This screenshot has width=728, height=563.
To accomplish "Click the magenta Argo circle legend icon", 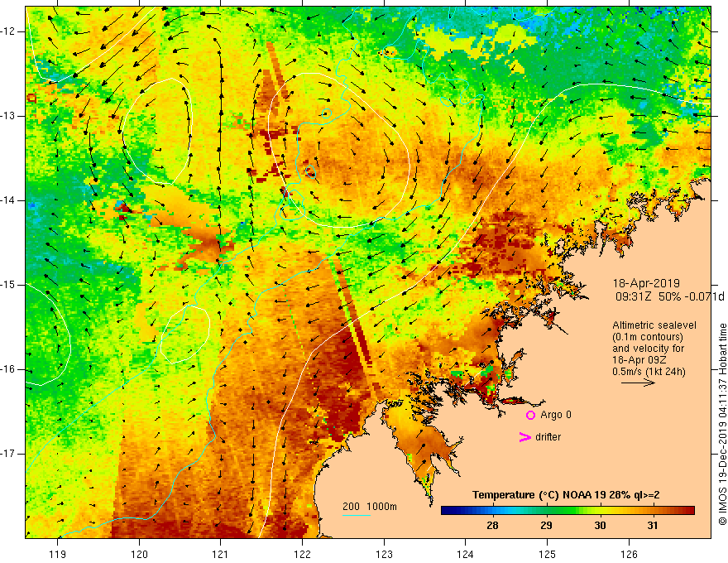I will tap(530, 416).
